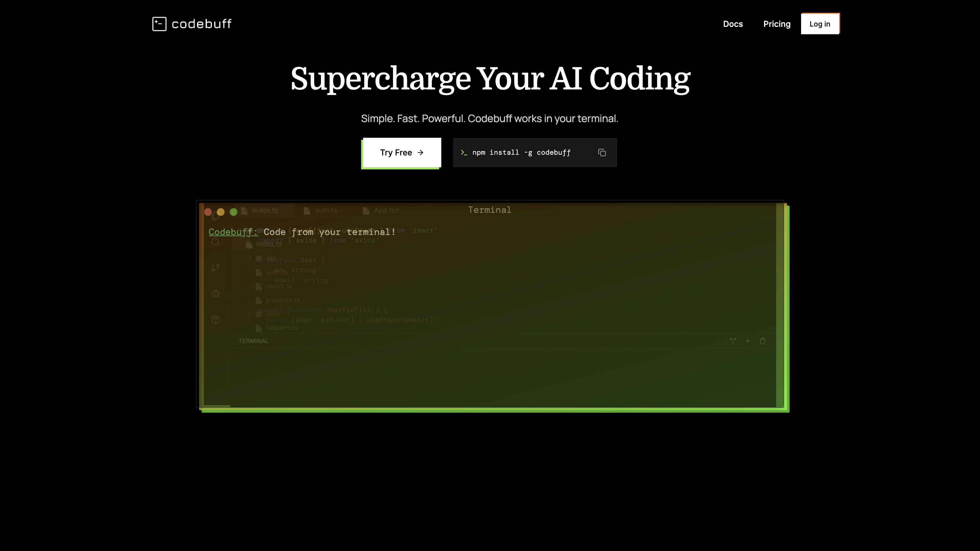Open the Docs page
This screenshot has height=551, width=980.
(x=733, y=24)
